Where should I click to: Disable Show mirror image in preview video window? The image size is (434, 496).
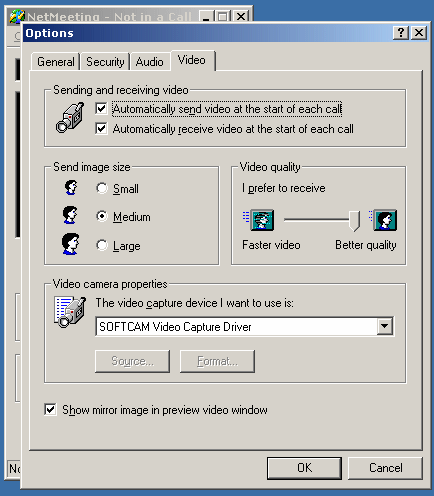(50, 409)
